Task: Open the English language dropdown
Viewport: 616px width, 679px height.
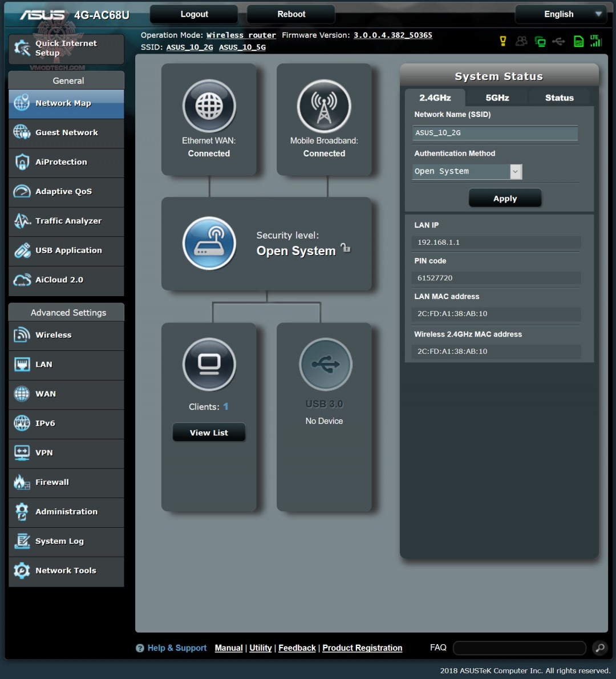Action: tap(561, 14)
